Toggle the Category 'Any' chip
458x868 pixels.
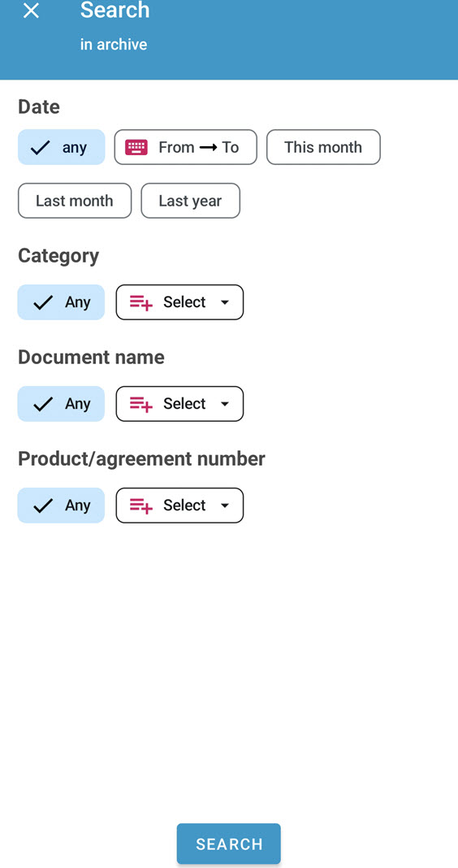point(62,302)
